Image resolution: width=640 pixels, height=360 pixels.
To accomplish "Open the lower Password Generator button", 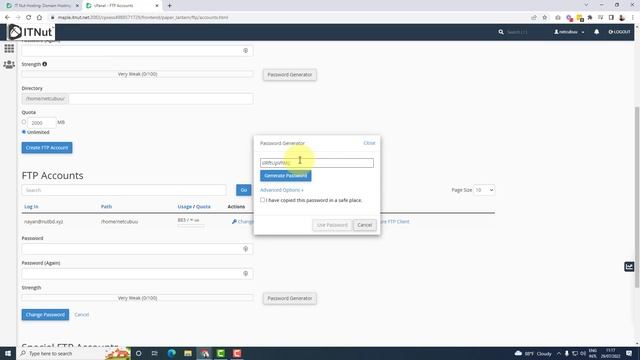I will (x=290, y=298).
